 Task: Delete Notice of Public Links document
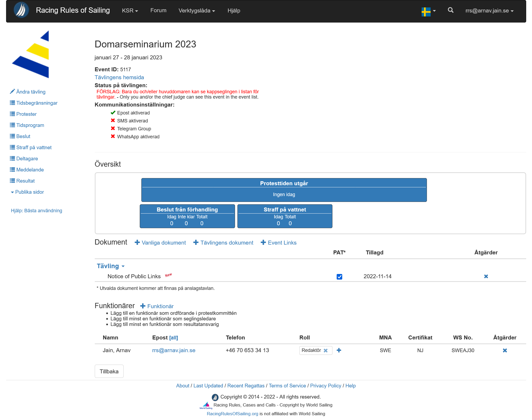(x=486, y=276)
